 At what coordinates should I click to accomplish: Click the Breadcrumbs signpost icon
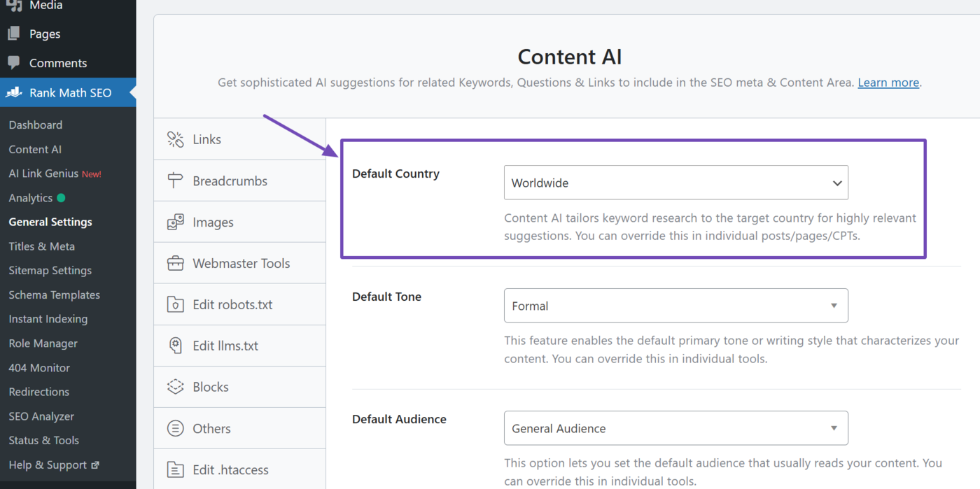point(175,180)
